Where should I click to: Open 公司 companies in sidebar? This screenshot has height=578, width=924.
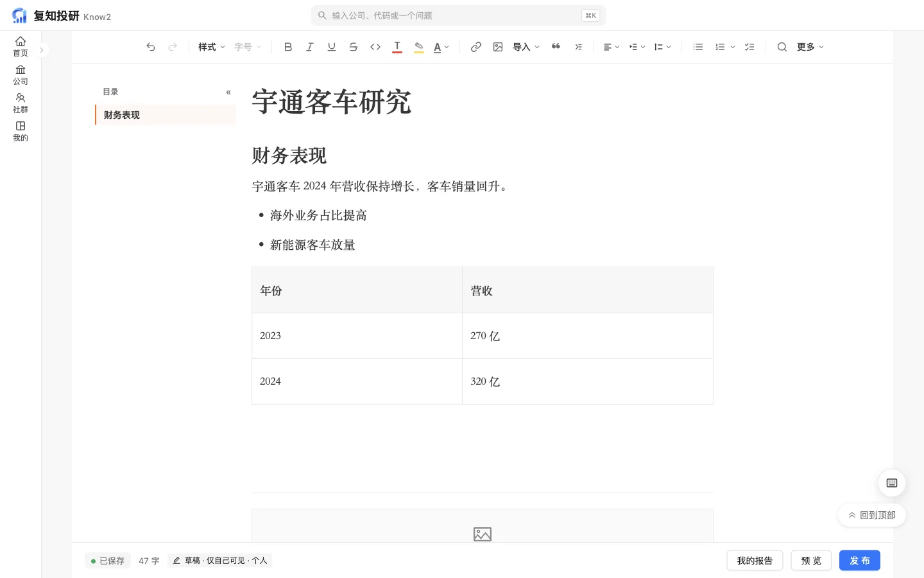click(x=21, y=75)
